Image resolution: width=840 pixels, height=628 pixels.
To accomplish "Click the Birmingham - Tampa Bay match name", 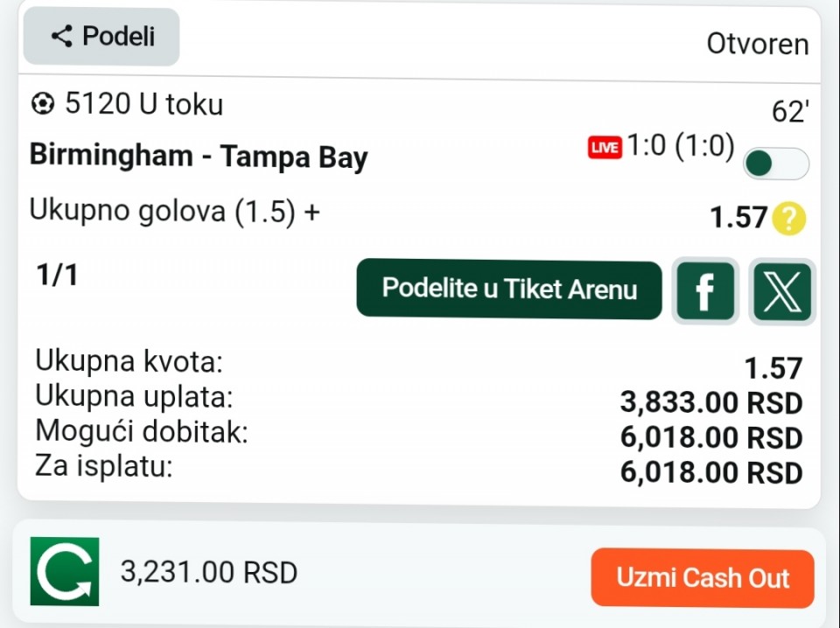I will click(x=199, y=156).
